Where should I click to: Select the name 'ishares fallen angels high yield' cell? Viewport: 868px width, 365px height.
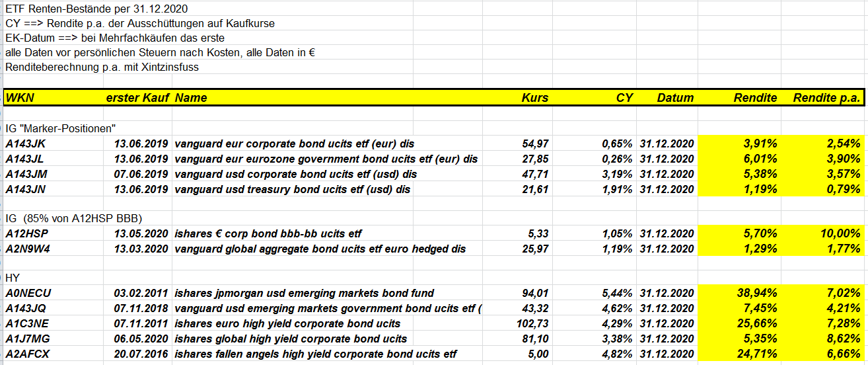[315, 354]
